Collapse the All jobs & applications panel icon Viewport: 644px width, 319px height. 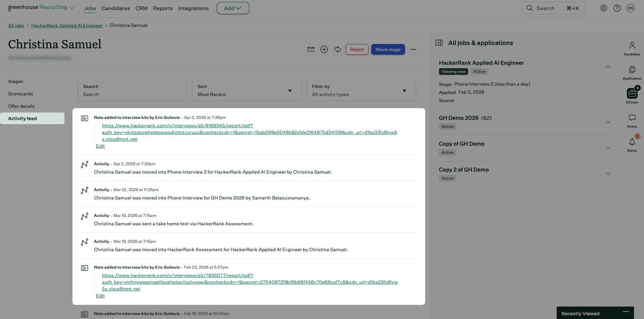point(439,43)
